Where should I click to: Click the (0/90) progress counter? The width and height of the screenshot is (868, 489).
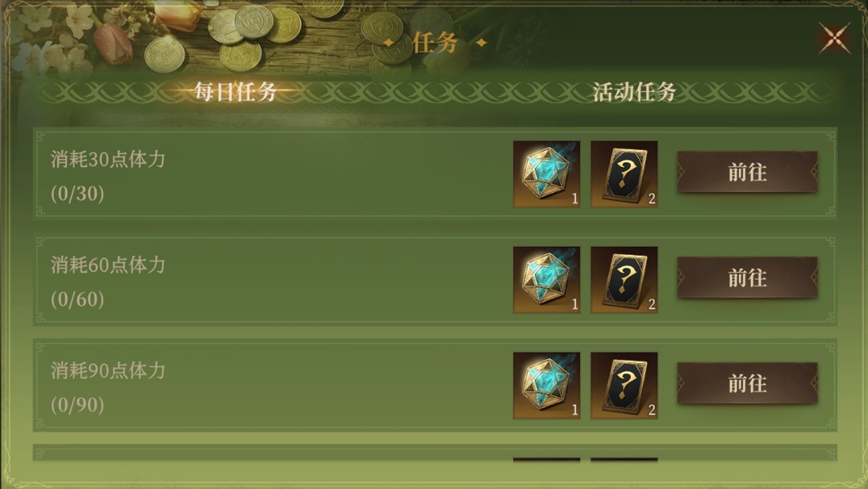pyautogui.click(x=77, y=406)
